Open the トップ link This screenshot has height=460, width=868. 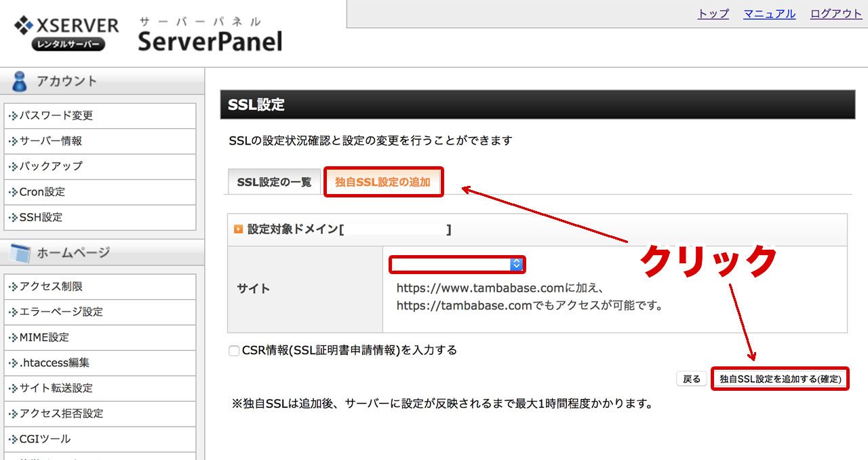click(x=713, y=14)
